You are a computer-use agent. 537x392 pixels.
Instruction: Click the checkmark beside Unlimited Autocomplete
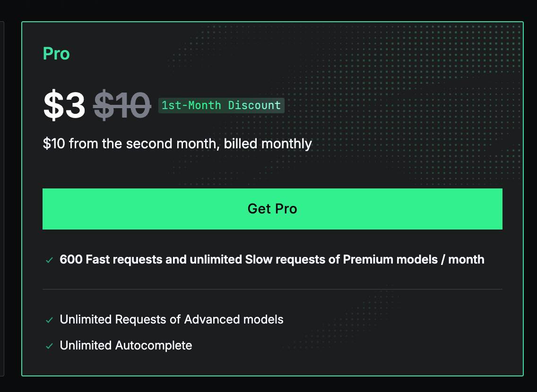tap(49, 346)
